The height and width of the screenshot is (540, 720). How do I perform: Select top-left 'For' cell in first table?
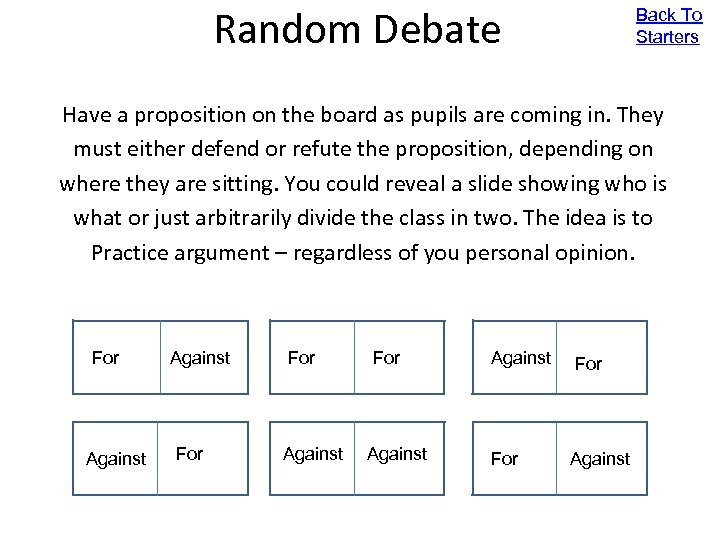[x=106, y=358]
